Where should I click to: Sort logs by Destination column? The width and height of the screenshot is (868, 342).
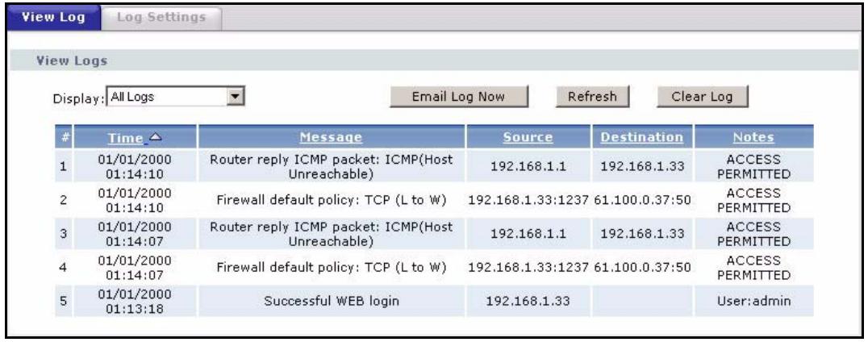point(642,137)
